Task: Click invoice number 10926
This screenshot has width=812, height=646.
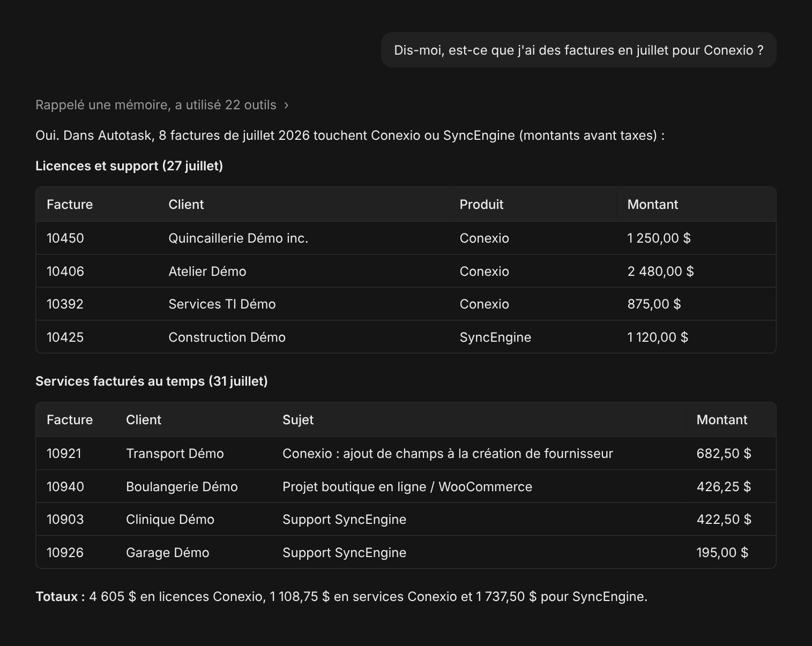Action: click(x=65, y=553)
